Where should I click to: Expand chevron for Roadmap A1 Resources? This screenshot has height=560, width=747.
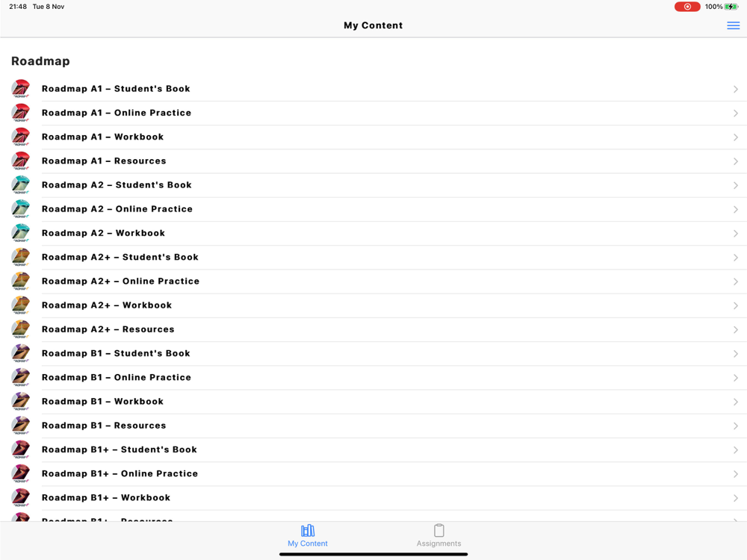click(x=736, y=161)
